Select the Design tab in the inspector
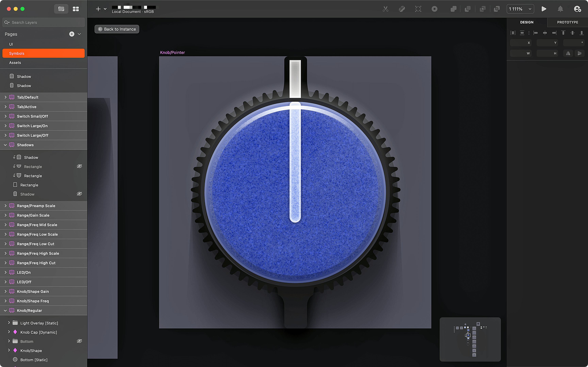The image size is (588, 367). pos(527,22)
